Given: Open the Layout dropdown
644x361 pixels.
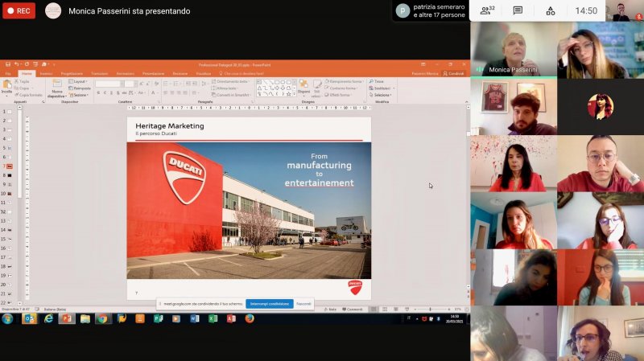Looking at the screenshot, I should tap(77, 82).
